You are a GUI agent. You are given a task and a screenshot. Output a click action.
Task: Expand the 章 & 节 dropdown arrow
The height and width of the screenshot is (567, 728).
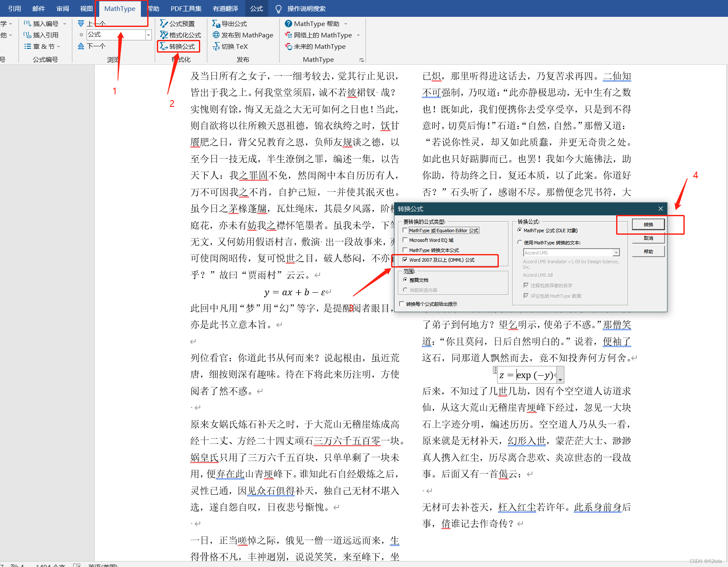pyautogui.click(x=58, y=46)
